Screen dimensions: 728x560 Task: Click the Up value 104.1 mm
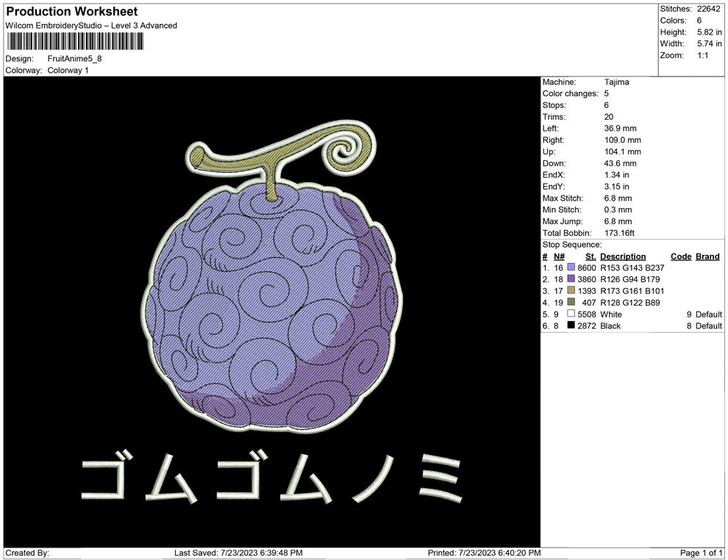pyautogui.click(x=623, y=151)
